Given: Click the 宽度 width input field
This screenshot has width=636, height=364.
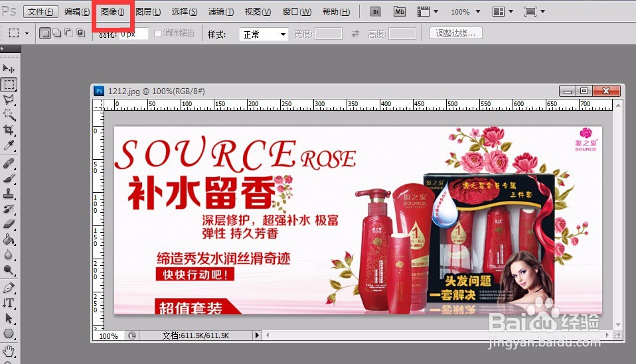Looking at the screenshot, I should [x=329, y=34].
